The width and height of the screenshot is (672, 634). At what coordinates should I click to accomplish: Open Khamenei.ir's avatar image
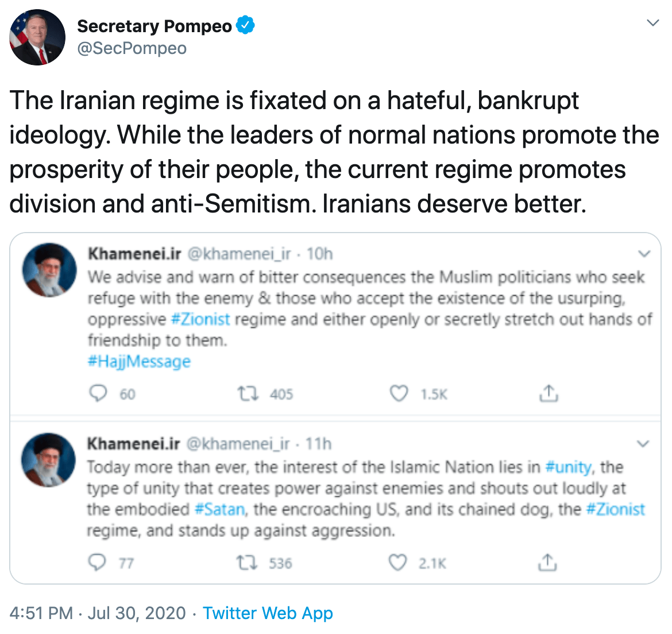(x=49, y=269)
